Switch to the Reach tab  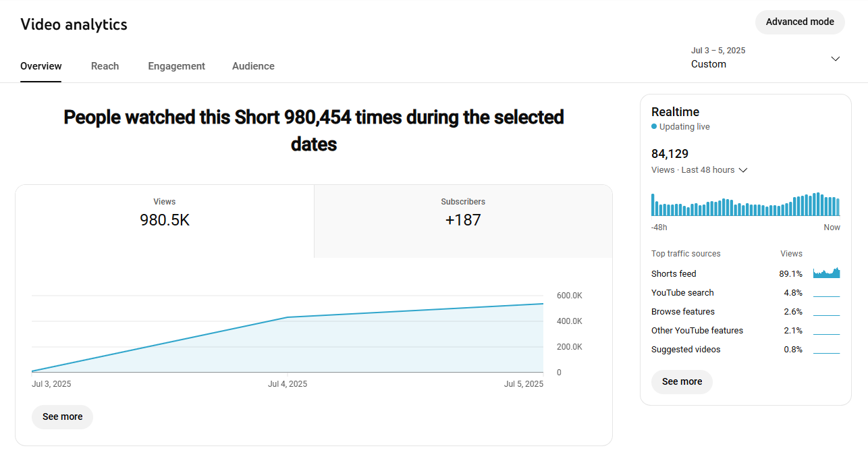(105, 66)
